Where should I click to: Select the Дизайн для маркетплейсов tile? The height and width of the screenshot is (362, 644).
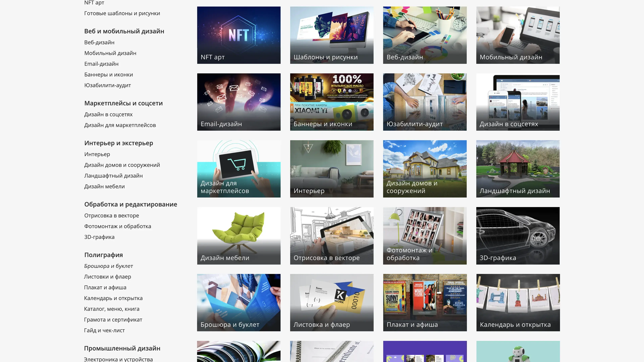(x=238, y=169)
